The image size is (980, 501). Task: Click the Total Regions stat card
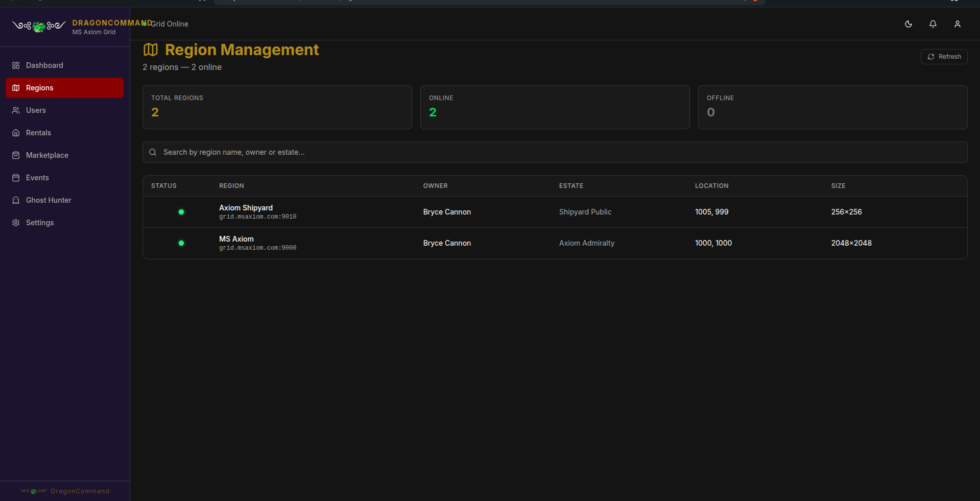coord(277,107)
